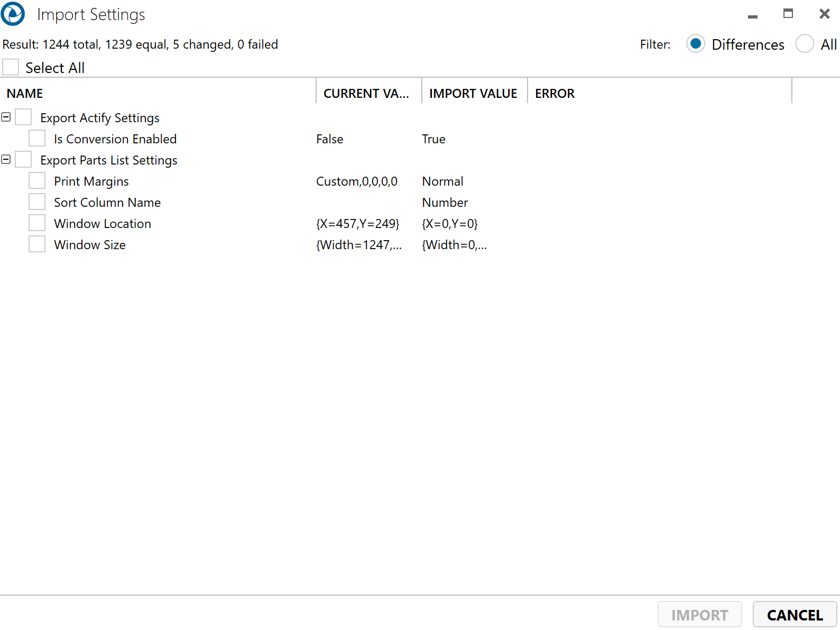Check the Sort Column Name checkbox
840x630 pixels.
[x=37, y=202]
